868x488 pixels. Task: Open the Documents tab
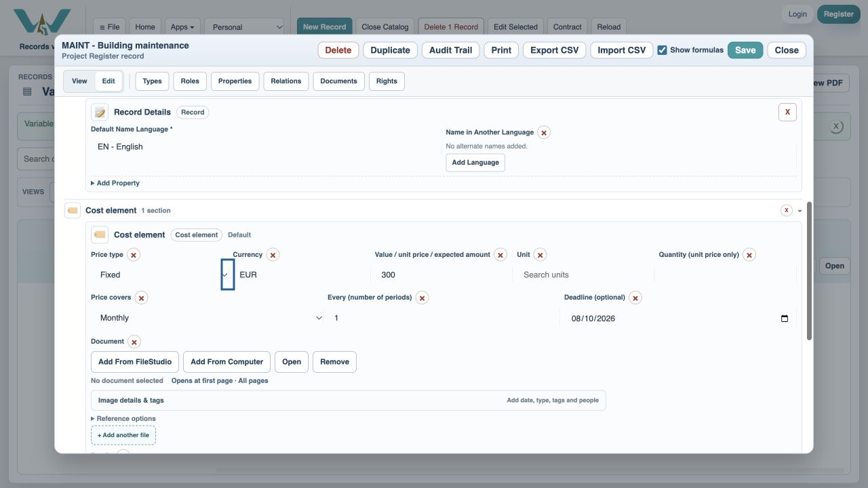click(338, 81)
